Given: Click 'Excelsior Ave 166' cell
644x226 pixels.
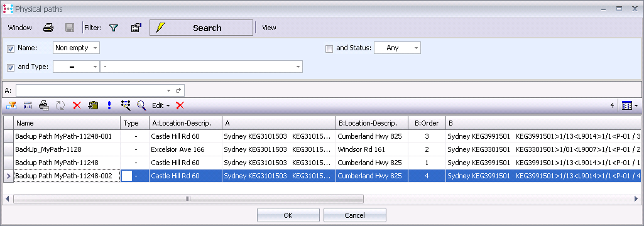Looking at the screenshot, I should click(x=185, y=149).
